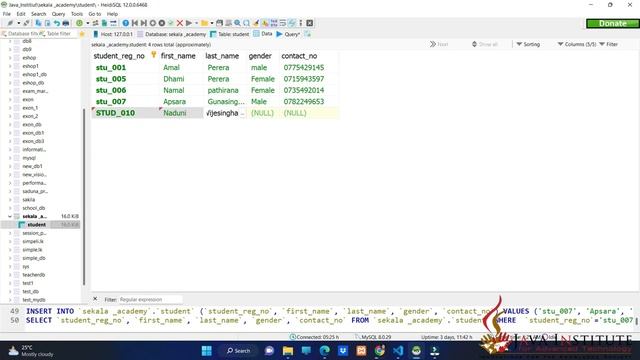Click the save floppy disk toolbar icon
Viewport: 640px width, 360px height.
(x=219, y=23)
